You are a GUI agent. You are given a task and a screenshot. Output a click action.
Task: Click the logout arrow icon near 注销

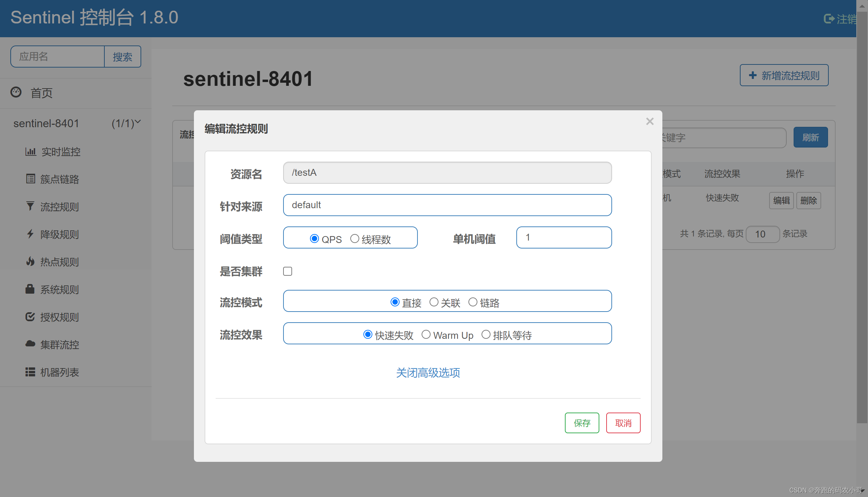click(829, 19)
